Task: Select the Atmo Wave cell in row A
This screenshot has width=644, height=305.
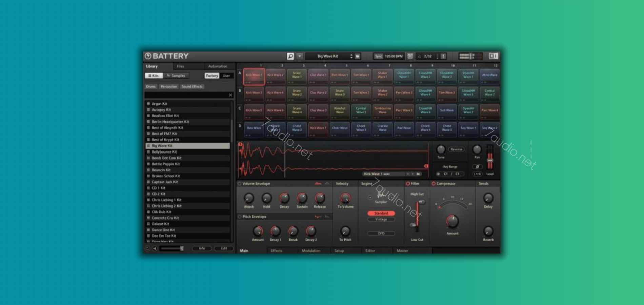Action: pos(489,76)
